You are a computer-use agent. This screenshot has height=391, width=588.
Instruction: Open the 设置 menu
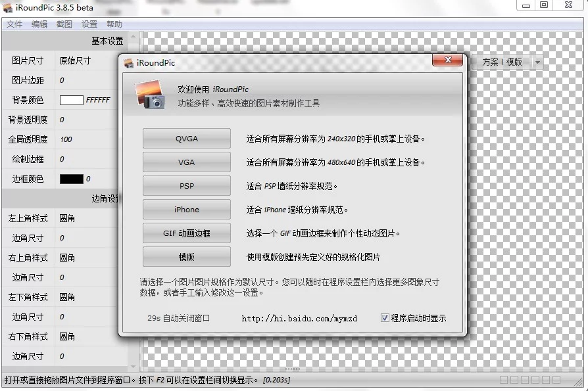click(x=89, y=24)
